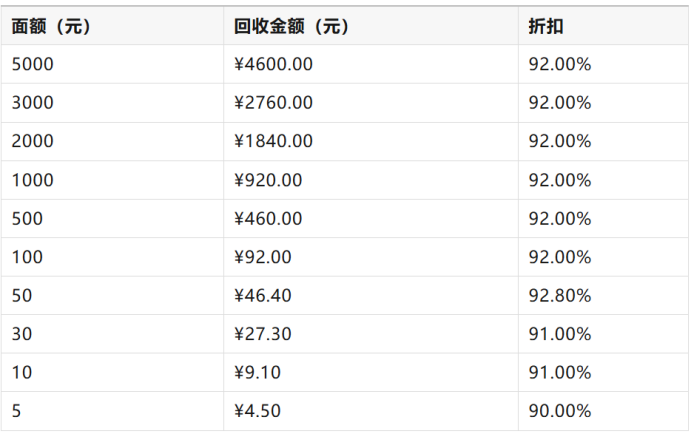Select the ¥27.30 amount cell
692x435 pixels.
pos(262,334)
